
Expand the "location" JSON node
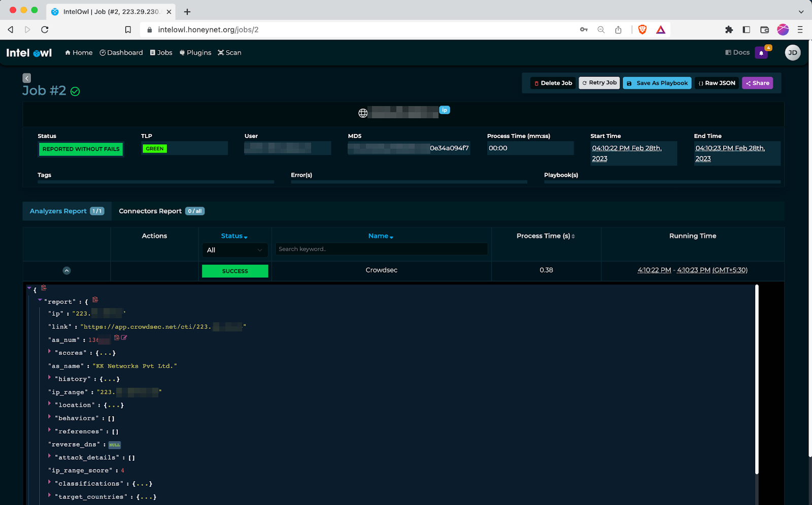(x=50, y=403)
